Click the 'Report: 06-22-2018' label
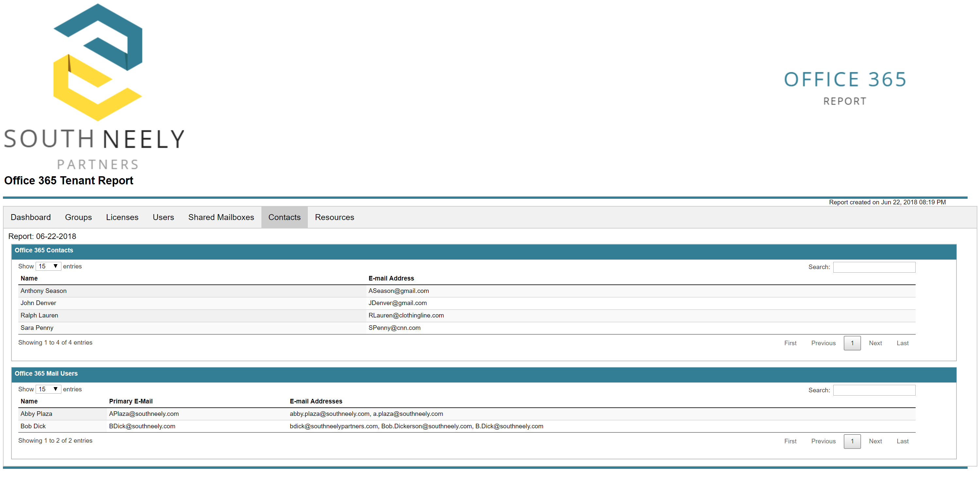 click(42, 236)
